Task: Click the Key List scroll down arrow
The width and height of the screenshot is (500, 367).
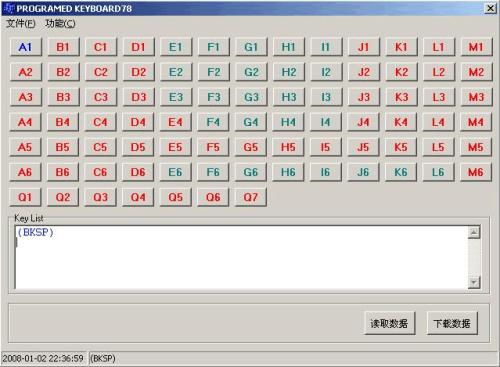Action: click(474, 283)
